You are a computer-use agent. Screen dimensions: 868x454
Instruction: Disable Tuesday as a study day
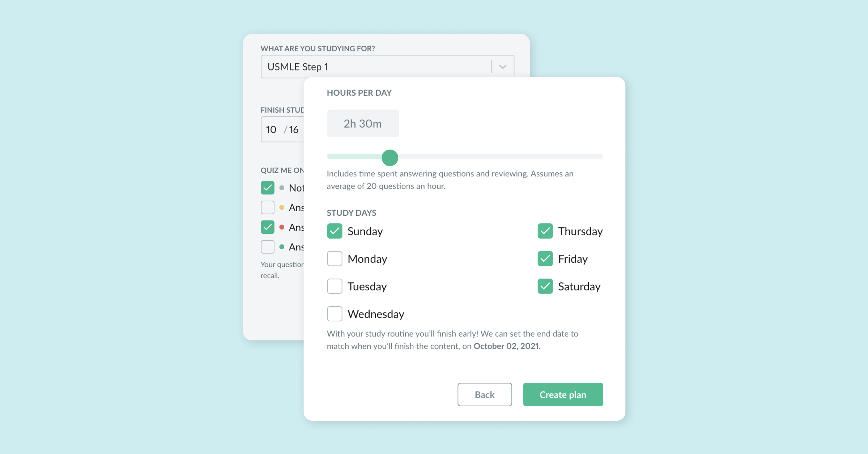pyautogui.click(x=335, y=286)
